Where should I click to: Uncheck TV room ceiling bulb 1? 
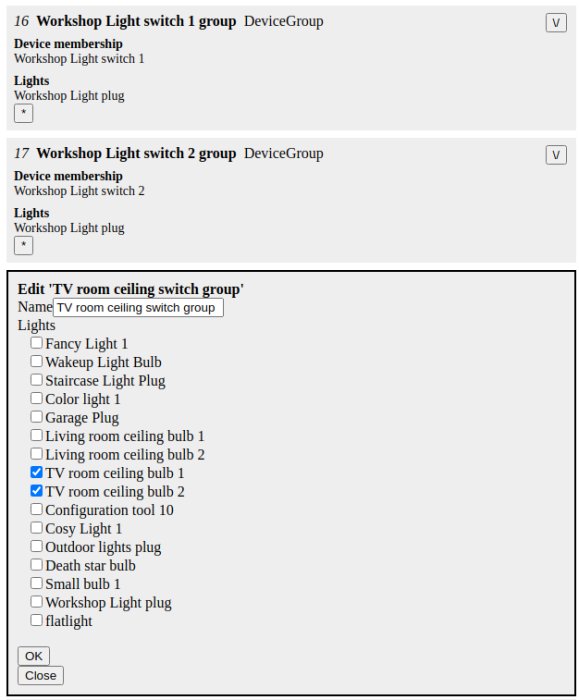coord(36,472)
